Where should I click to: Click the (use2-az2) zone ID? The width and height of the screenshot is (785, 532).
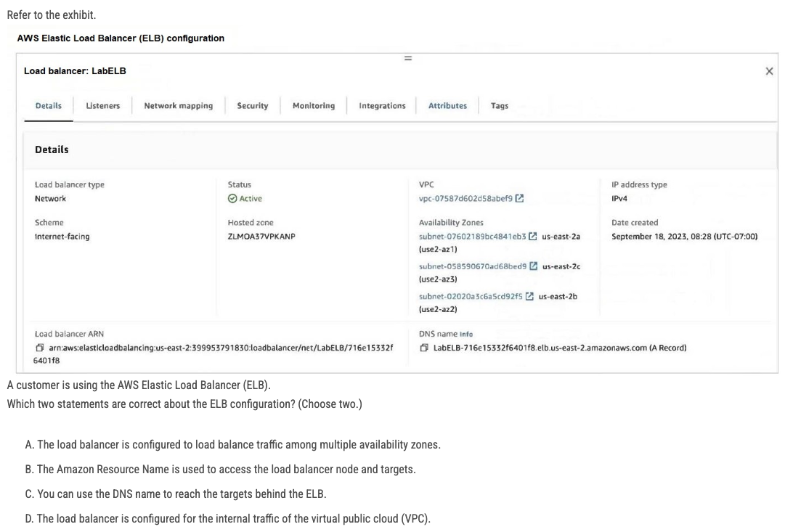[438, 308]
